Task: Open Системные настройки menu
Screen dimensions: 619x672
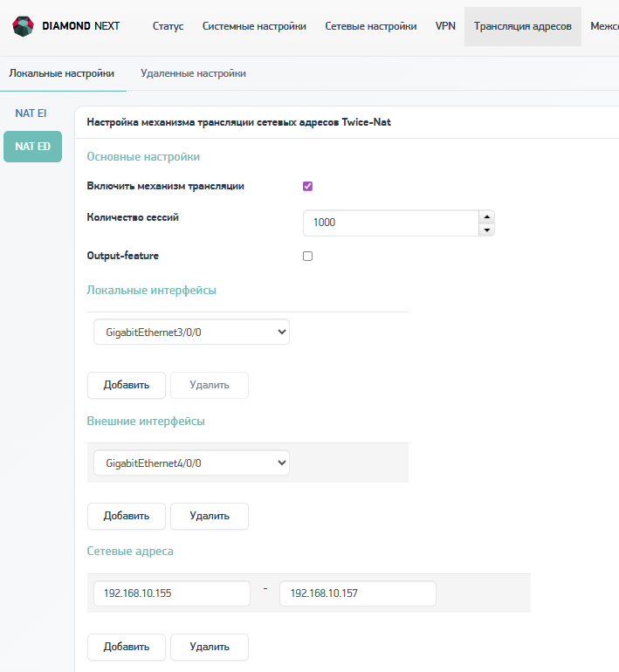Action: click(254, 26)
